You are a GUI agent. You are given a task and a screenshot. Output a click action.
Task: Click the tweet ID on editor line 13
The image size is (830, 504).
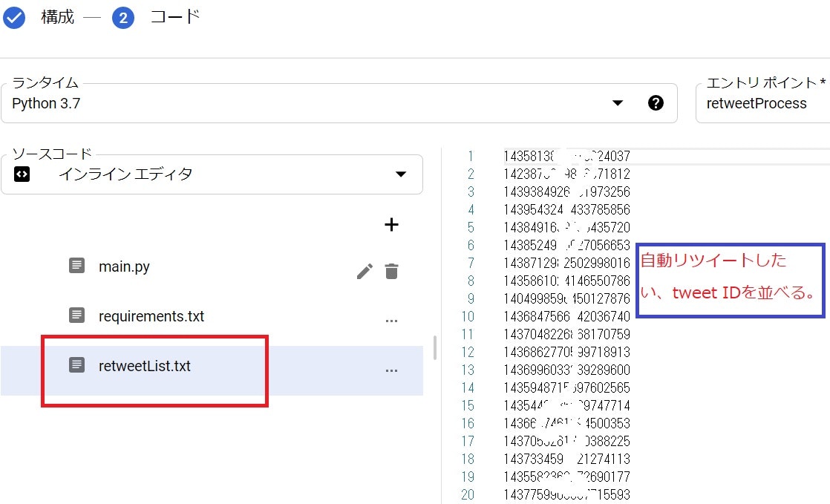(x=566, y=370)
